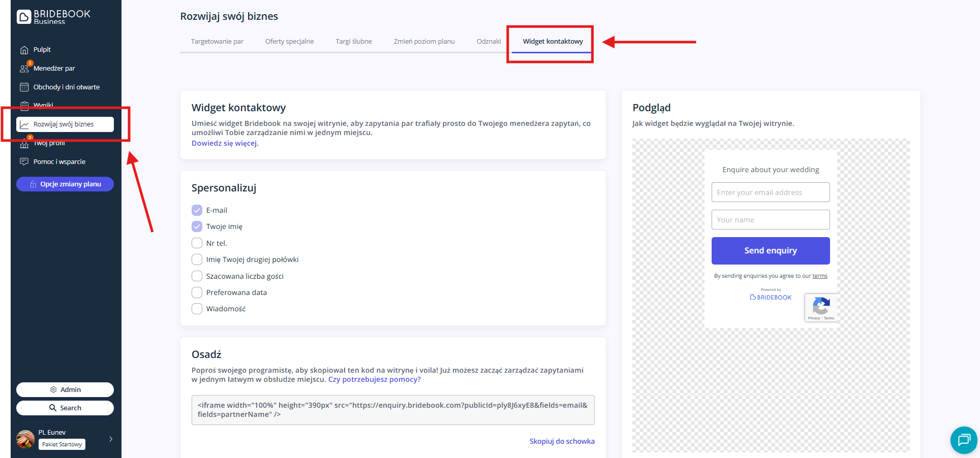Click Skopiuj do schowka link

(562, 441)
